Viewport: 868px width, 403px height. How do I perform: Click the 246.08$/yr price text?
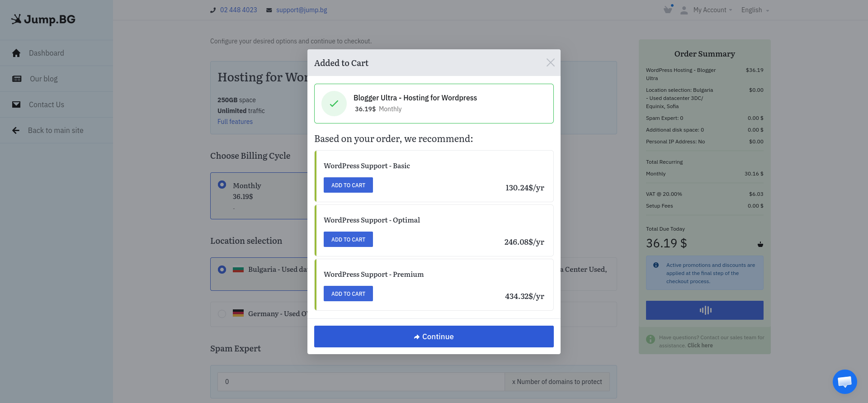(524, 242)
